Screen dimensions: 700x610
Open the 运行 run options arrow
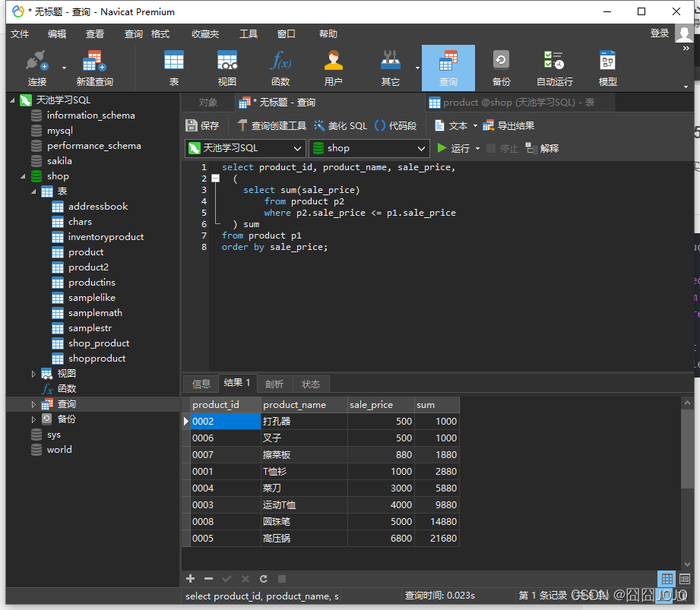477,148
